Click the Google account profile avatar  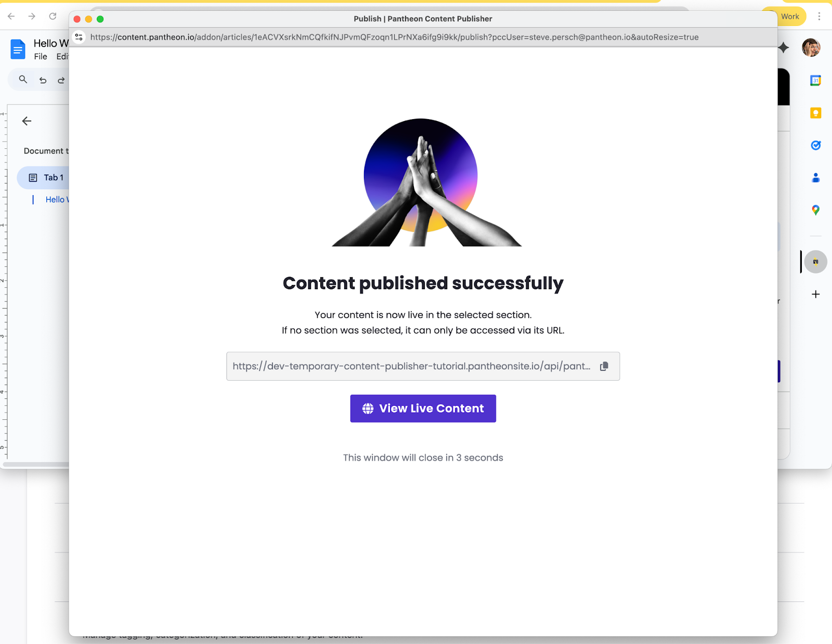point(811,48)
